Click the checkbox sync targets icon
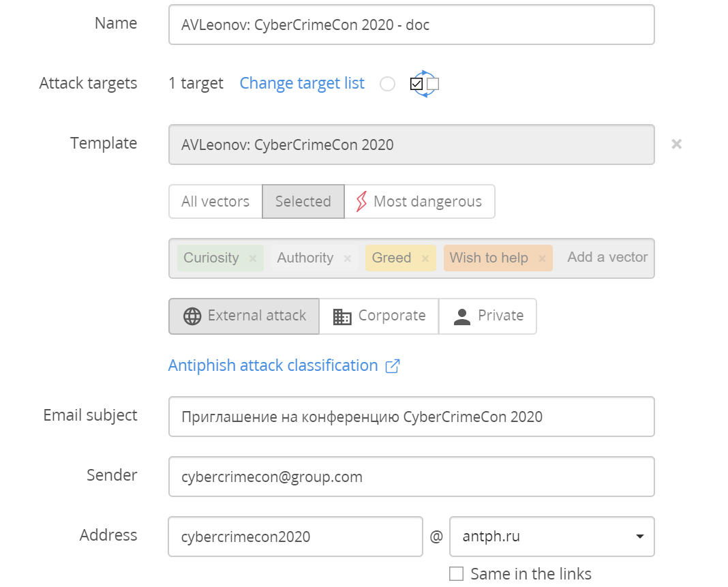 pyautogui.click(x=425, y=84)
